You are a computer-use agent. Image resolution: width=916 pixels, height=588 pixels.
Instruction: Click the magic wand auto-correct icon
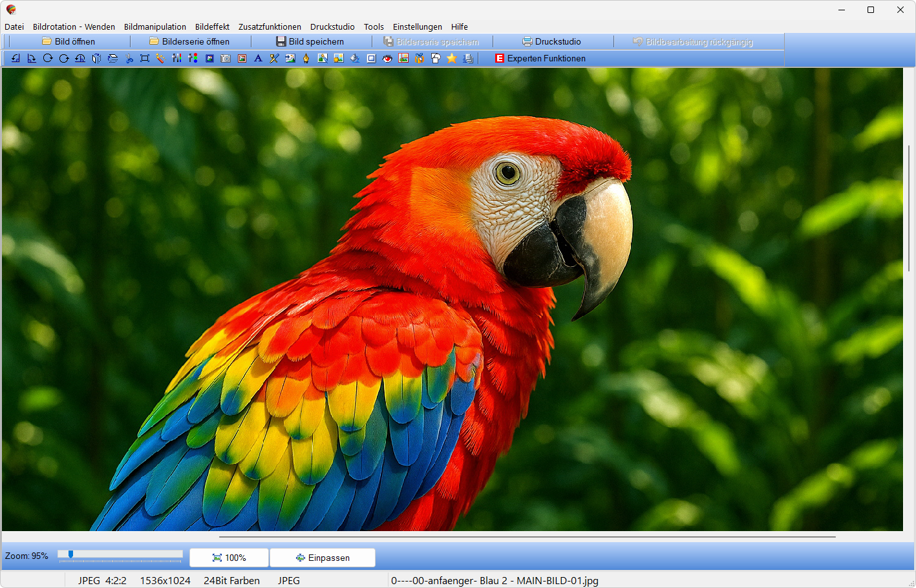160,58
